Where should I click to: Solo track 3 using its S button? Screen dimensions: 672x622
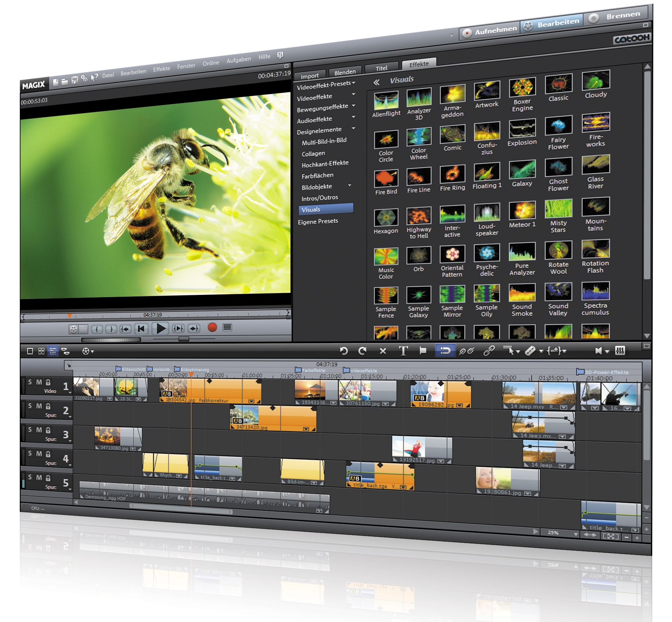click(x=30, y=430)
